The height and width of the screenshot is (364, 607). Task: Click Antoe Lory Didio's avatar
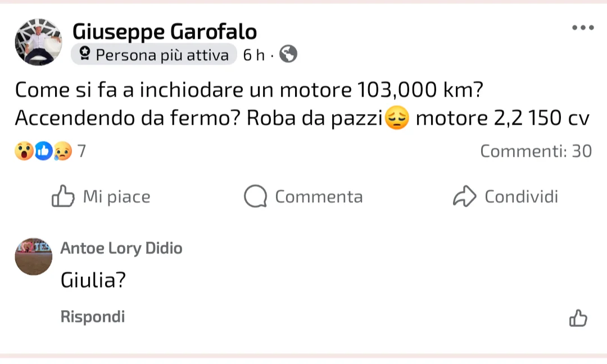tap(34, 256)
